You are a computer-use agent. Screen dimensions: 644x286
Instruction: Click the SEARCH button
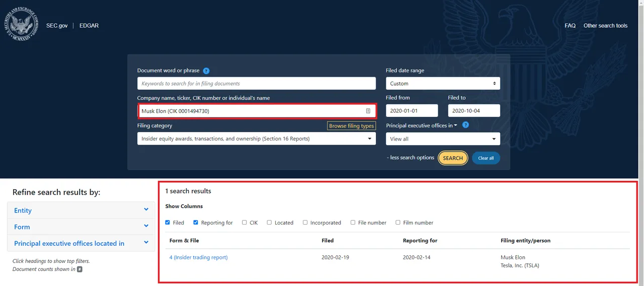click(x=453, y=158)
